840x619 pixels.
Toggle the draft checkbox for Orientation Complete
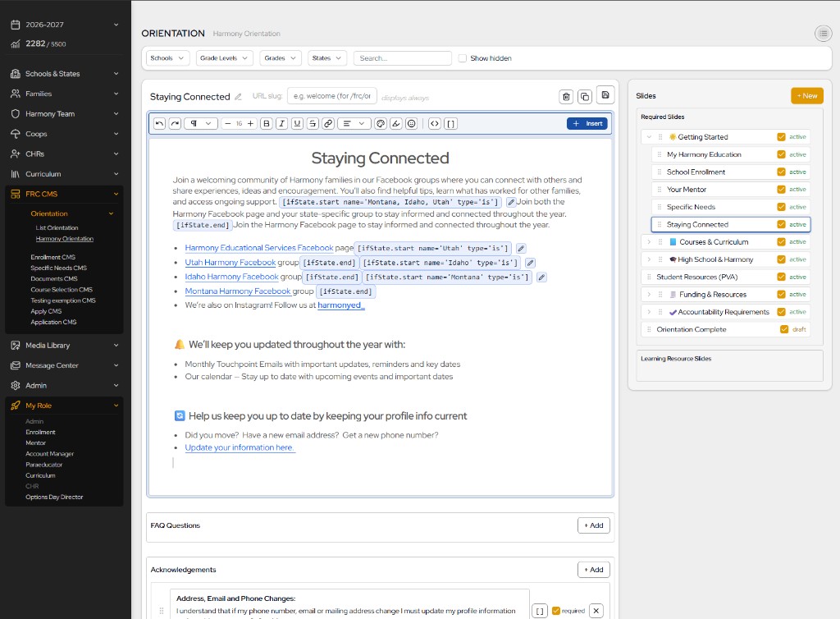pyautogui.click(x=784, y=329)
